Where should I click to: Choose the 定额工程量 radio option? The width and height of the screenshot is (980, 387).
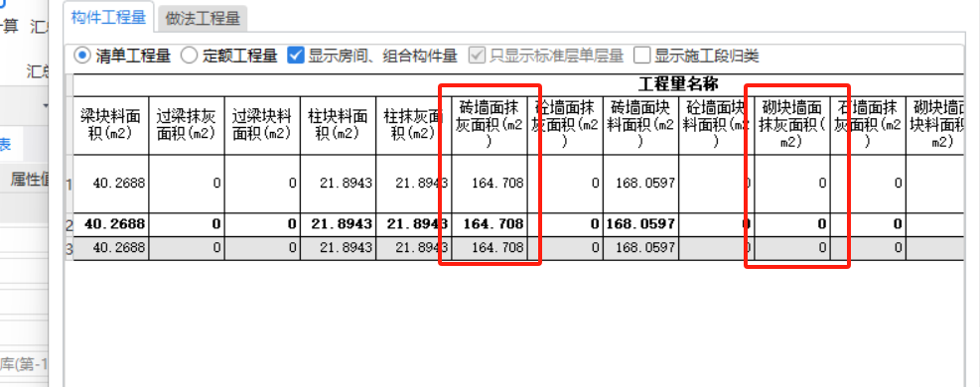pos(190,56)
